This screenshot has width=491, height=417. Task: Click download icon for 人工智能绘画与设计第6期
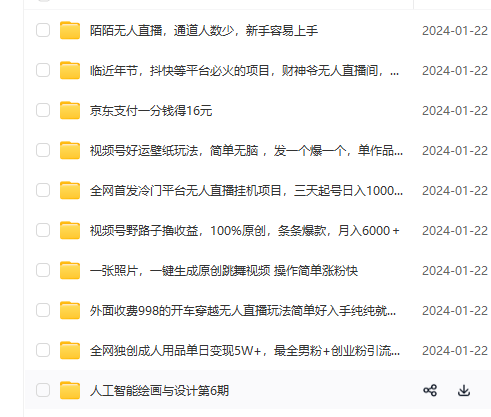tap(464, 390)
